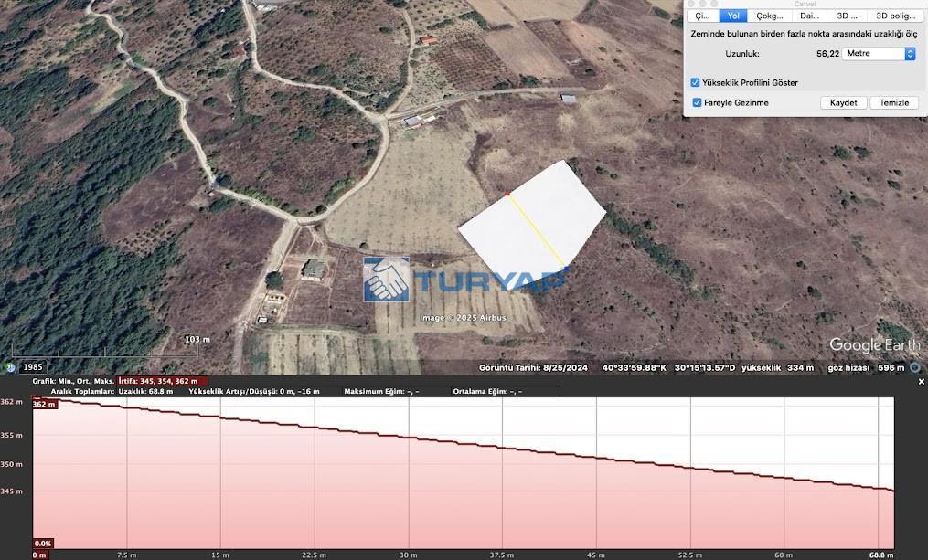Click the streaming status indicator icon

point(915,367)
